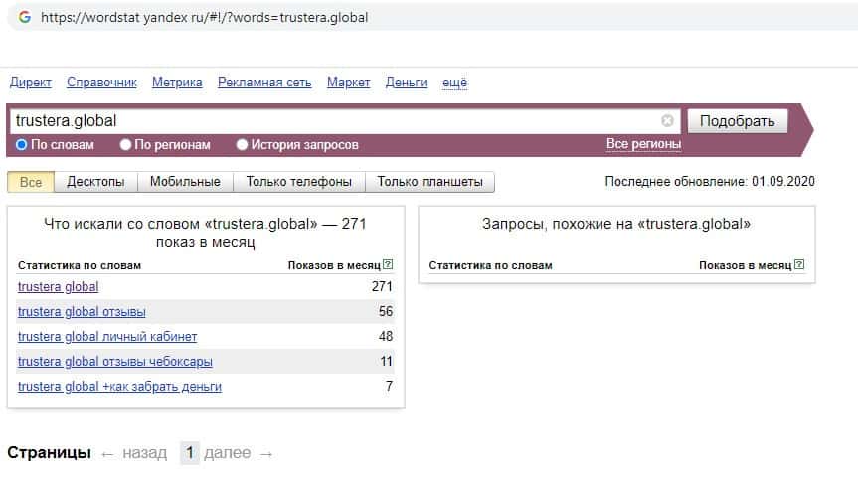
Task: Select the 'История запросов' radio button
Action: [x=242, y=145]
